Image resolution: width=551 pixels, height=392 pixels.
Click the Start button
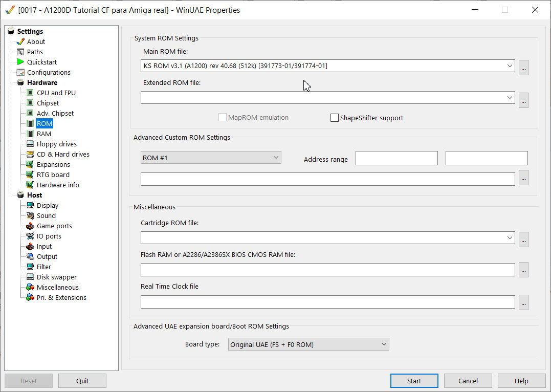(414, 381)
